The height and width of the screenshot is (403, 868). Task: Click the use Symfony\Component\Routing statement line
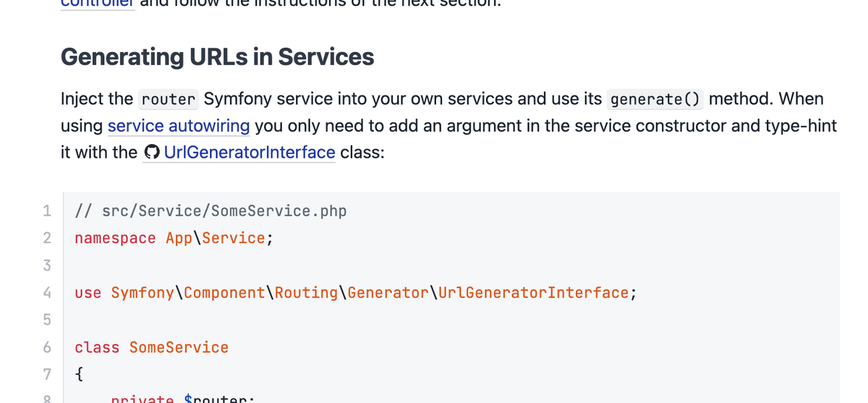356,293
